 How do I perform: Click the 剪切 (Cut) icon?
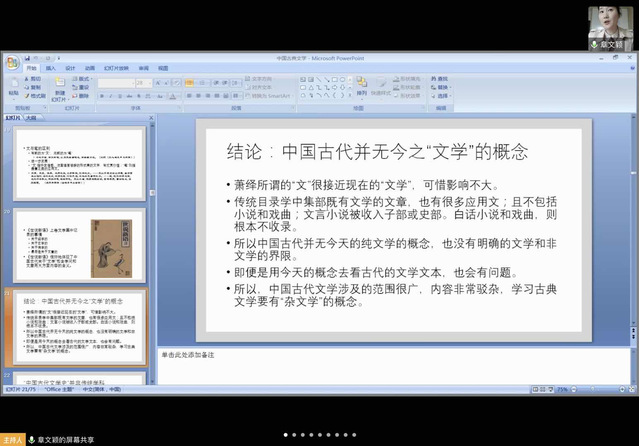coord(32,78)
